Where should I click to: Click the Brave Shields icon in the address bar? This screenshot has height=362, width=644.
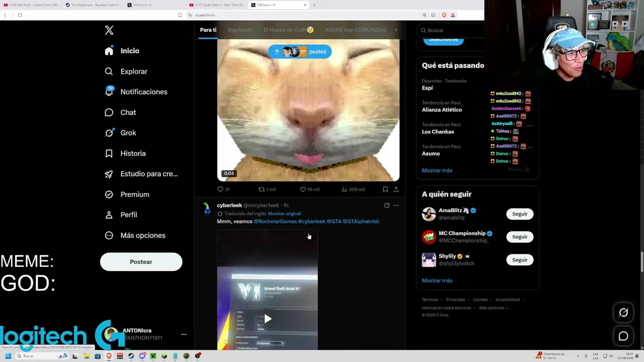444,15
